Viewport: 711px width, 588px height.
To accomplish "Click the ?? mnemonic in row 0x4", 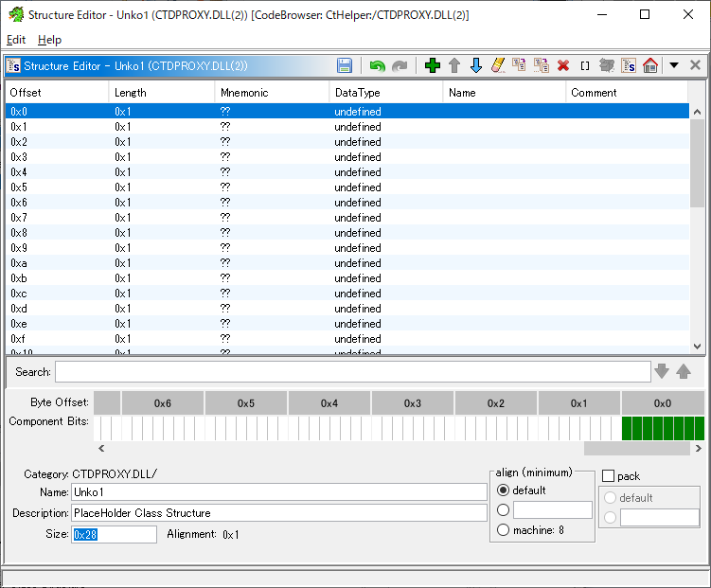I will coord(225,171).
